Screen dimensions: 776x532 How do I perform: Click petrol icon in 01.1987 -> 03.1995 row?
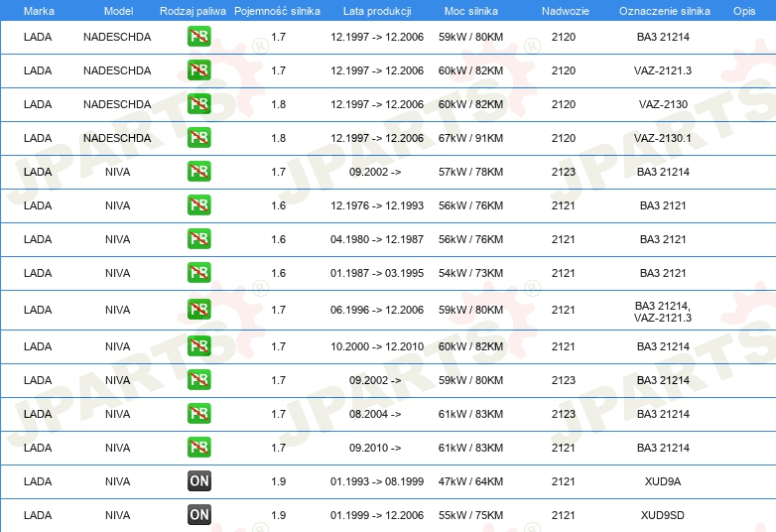click(x=198, y=272)
